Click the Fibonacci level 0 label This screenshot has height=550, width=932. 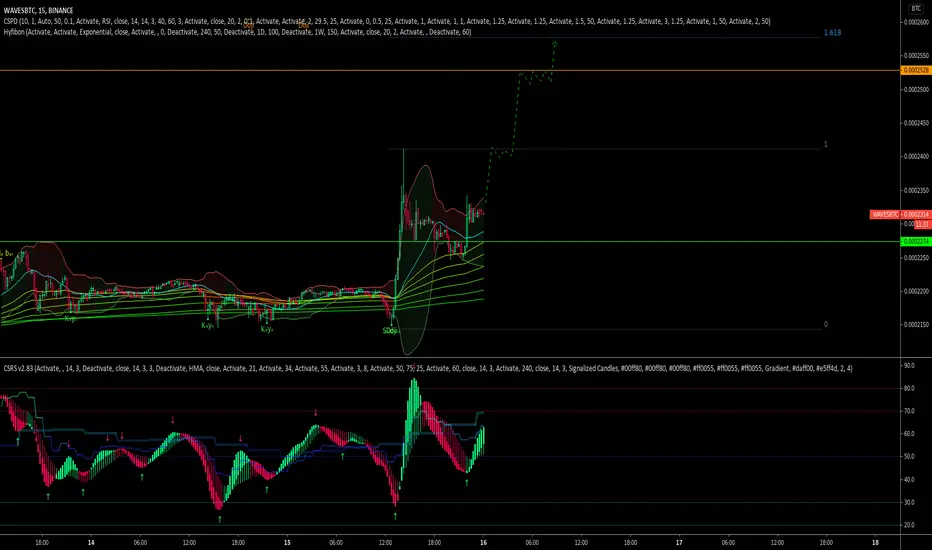click(826, 325)
